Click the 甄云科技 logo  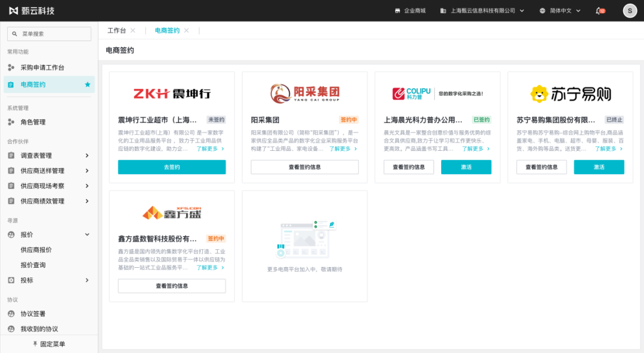click(x=27, y=10)
